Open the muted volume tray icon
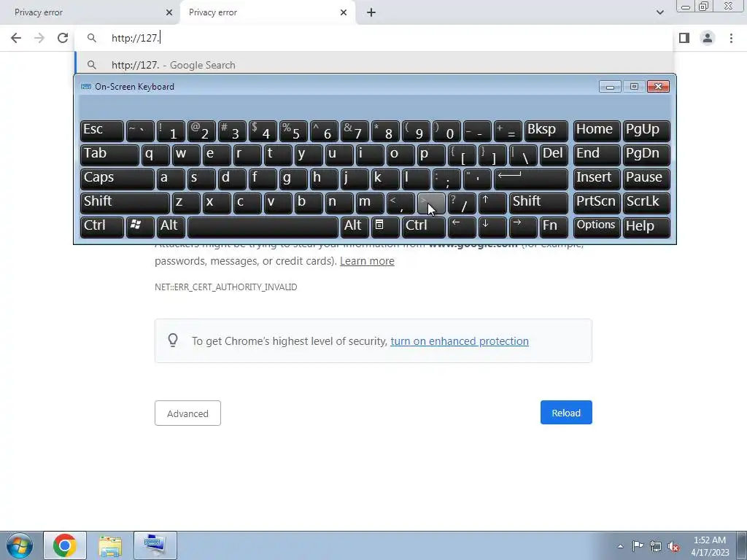 (x=673, y=546)
